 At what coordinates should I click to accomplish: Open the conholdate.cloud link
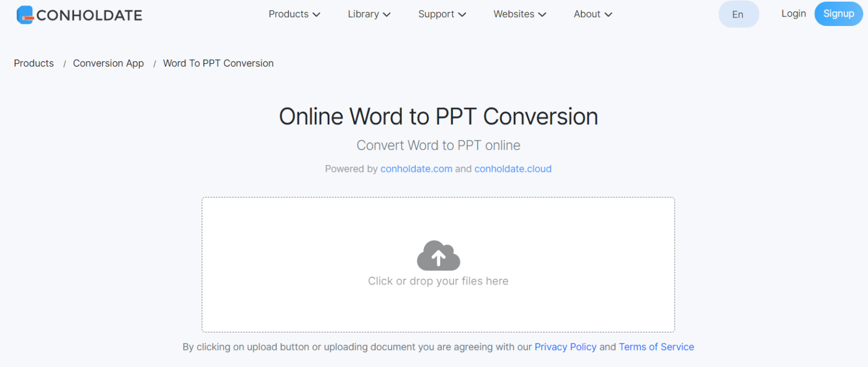513,169
